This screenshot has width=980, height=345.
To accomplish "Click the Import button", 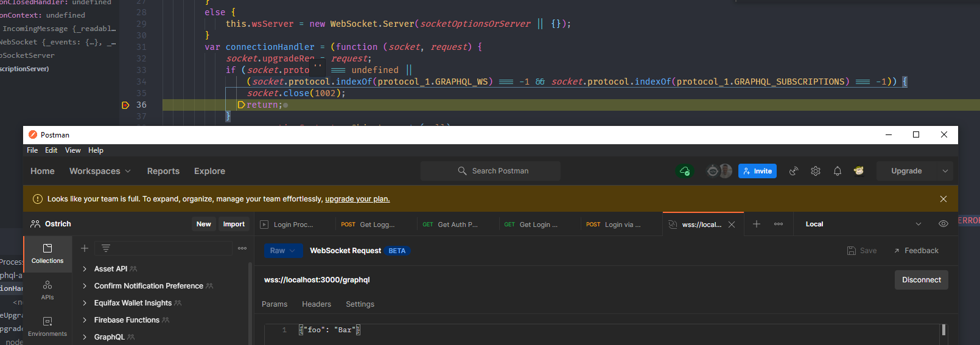I will point(234,224).
